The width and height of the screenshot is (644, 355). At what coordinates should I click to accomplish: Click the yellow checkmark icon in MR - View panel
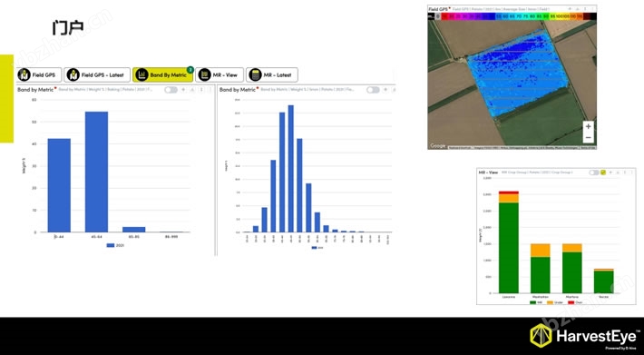(603, 173)
